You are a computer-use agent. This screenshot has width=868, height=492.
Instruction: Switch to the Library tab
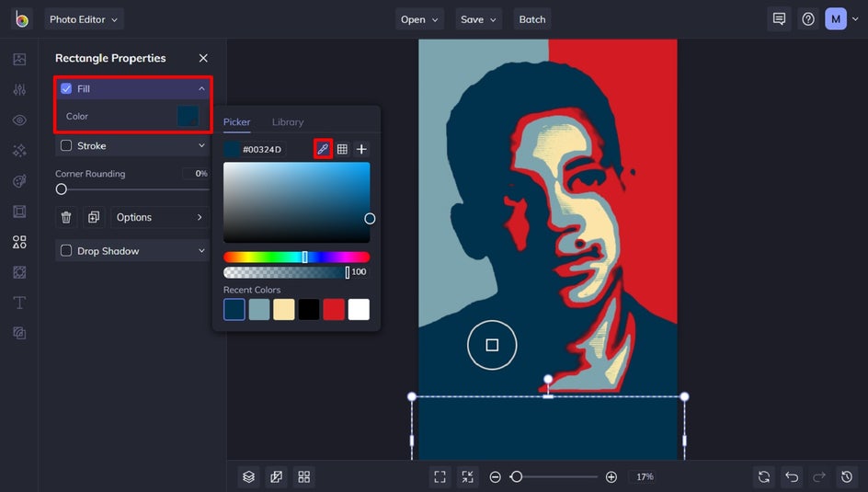[x=288, y=122]
